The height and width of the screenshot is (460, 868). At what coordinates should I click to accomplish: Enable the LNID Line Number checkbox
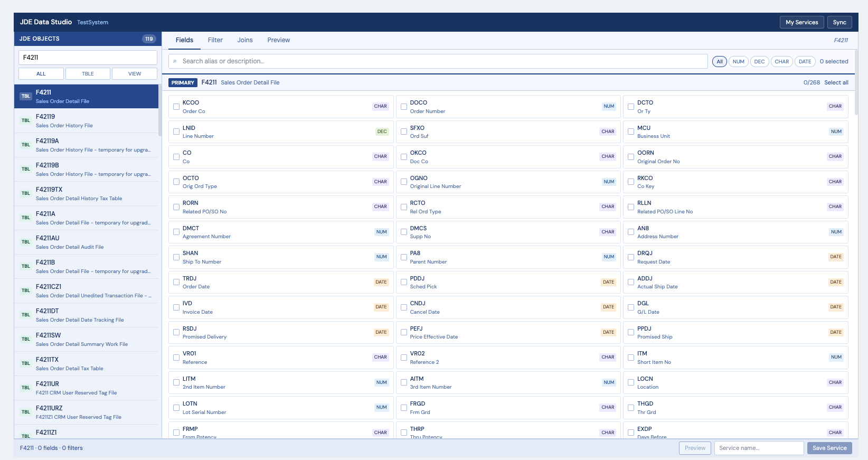point(176,132)
